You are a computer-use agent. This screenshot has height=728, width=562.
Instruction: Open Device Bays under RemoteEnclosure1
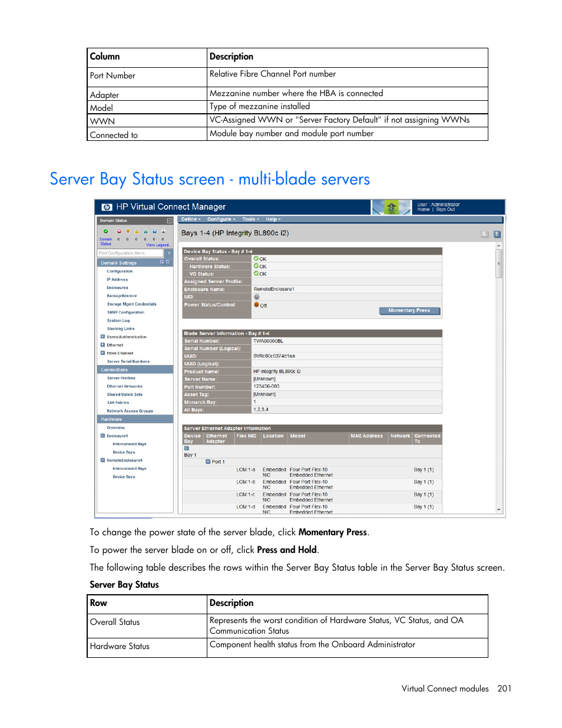tap(124, 477)
